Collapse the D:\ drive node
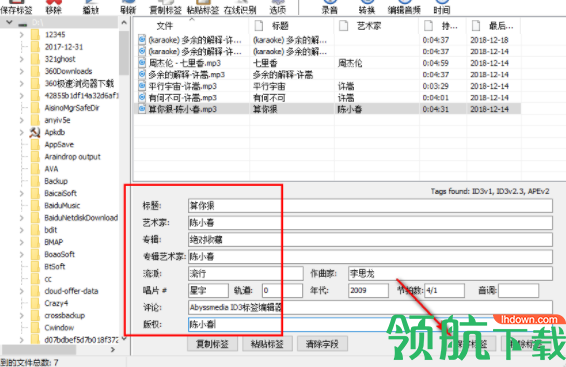 9,23
